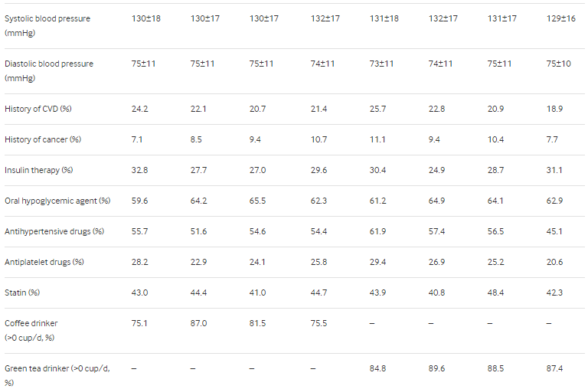Select the 65.5 oral hypoglycemic value

257,201
